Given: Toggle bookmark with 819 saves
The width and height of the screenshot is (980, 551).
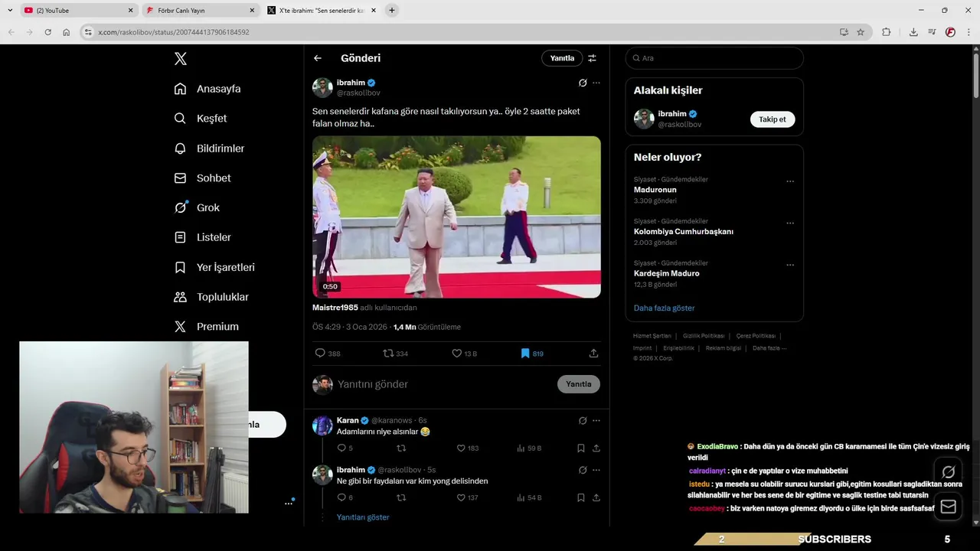Looking at the screenshot, I should coord(532,354).
